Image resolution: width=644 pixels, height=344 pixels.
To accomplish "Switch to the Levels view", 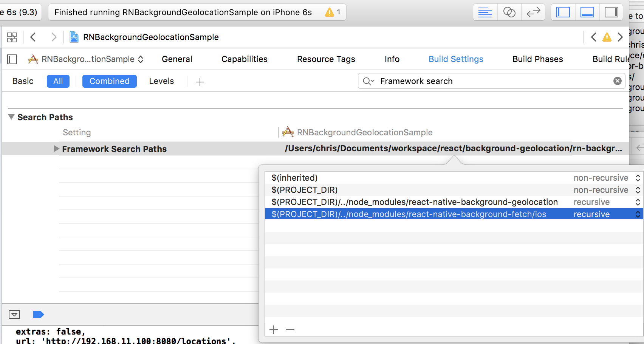I will click(x=161, y=81).
